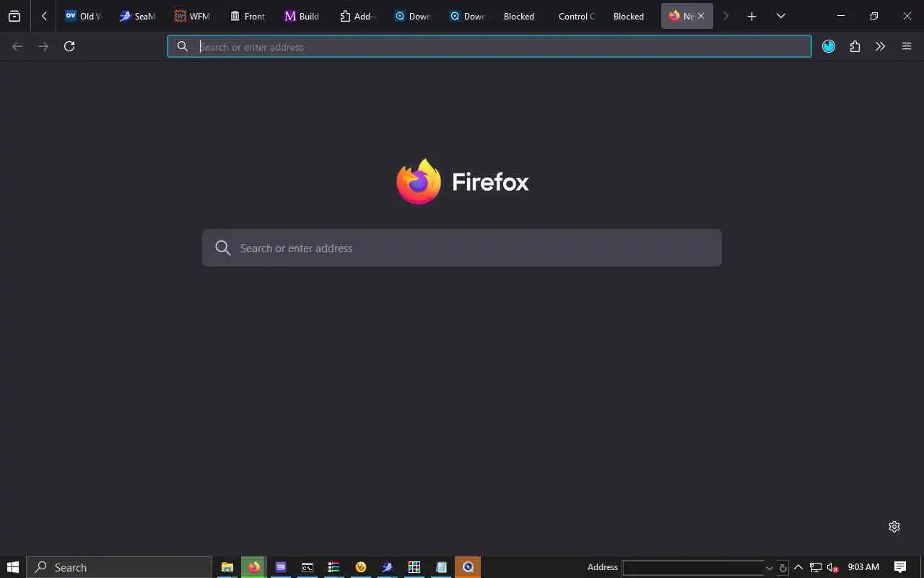
Task: Click the taskbar Search box
Action: coord(119,567)
